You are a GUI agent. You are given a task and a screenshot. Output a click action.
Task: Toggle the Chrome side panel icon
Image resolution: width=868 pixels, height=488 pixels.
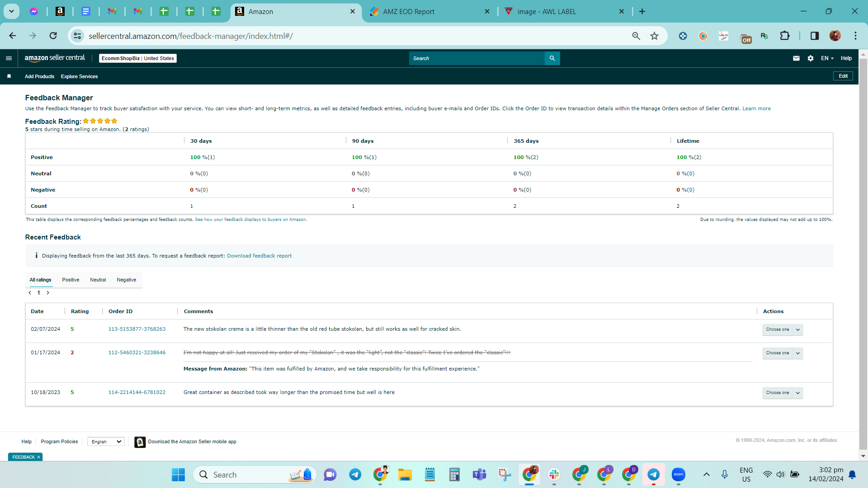coord(815,36)
